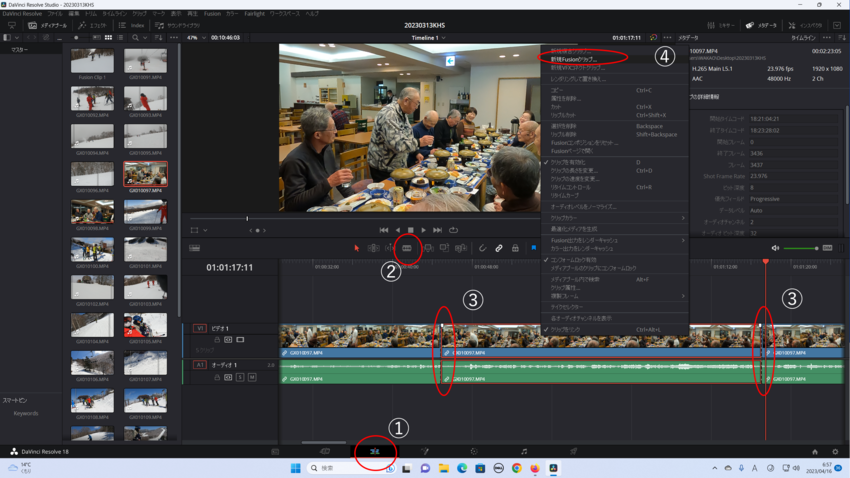The width and height of the screenshot is (850, 478).
Task: Toggle the Media Pool panel button
Action: [47, 25]
